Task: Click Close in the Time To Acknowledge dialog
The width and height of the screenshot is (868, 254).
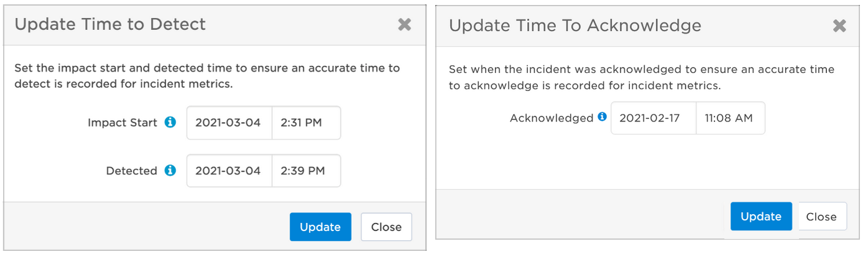Action: [x=821, y=217]
